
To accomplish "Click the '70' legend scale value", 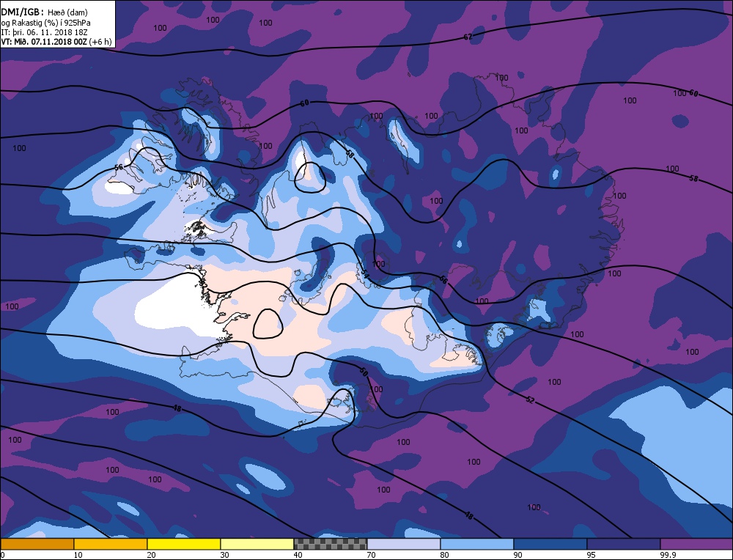I will pyautogui.click(x=371, y=555).
